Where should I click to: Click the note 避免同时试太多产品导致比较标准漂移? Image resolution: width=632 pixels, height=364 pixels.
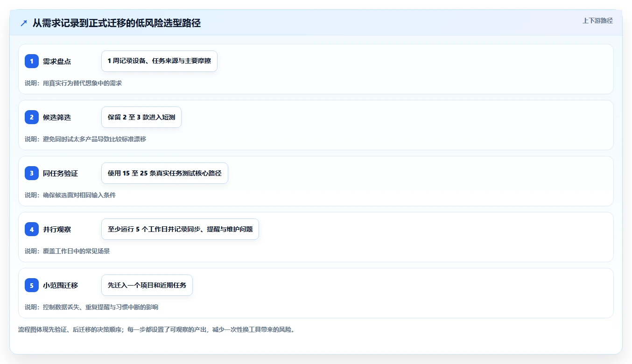pyautogui.click(x=85, y=139)
